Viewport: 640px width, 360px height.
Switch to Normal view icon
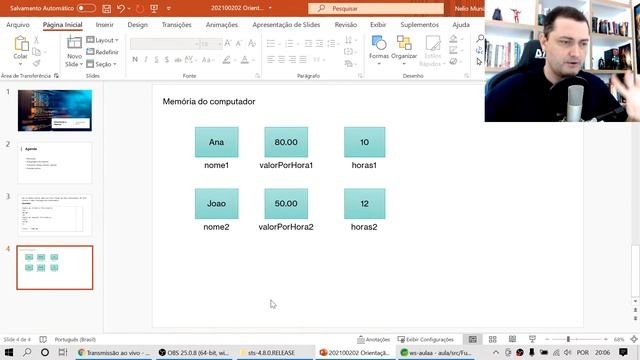tap(473, 339)
